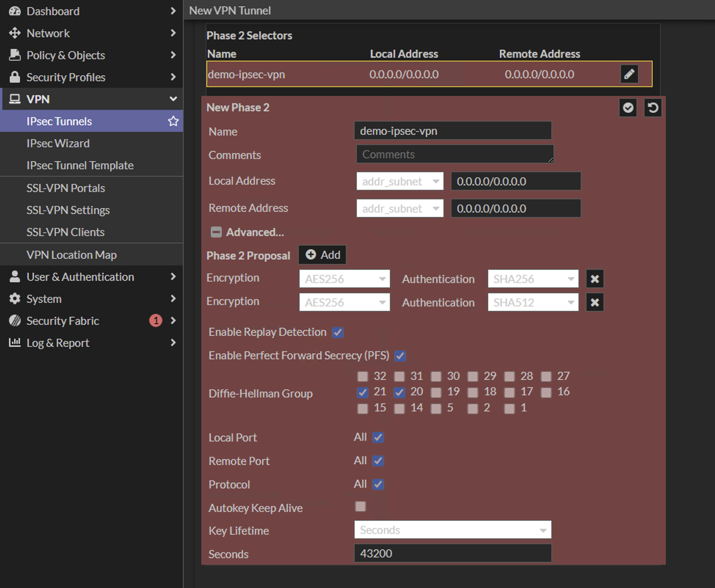715x588 pixels.
Task: Check Diffie-Hellman group 14
Action: (x=399, y=409)
